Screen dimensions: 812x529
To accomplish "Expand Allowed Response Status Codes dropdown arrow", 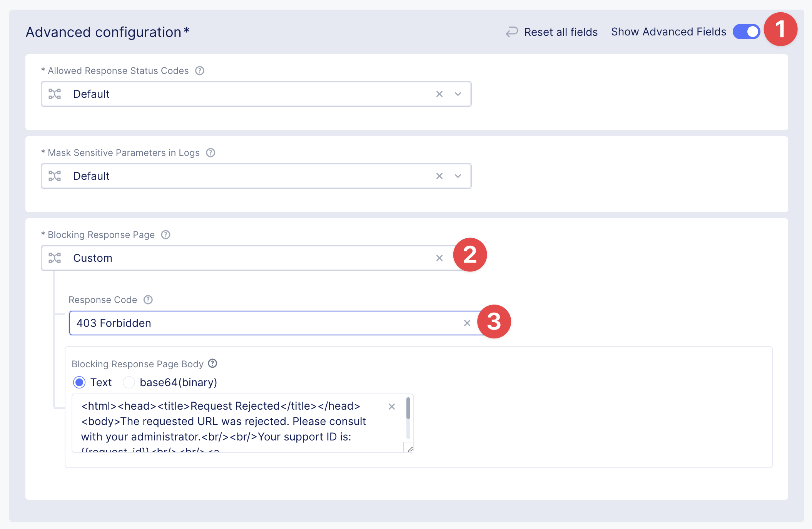I will (x=458, y=94).
